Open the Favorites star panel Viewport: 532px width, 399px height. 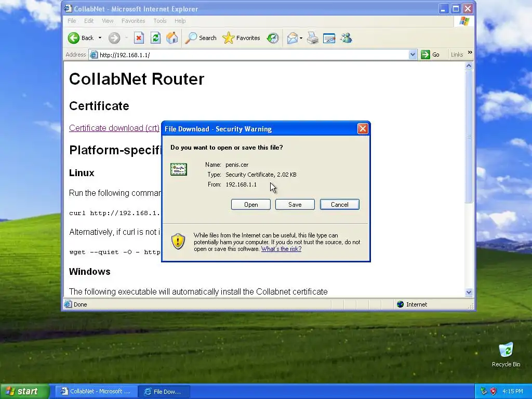coord(241,38)
